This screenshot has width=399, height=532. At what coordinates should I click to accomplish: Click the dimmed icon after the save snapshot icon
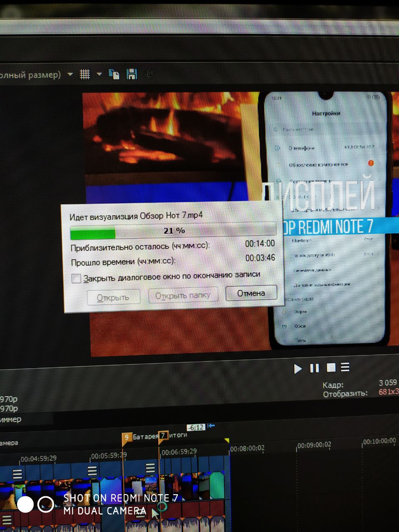click(x=150, y=74)
